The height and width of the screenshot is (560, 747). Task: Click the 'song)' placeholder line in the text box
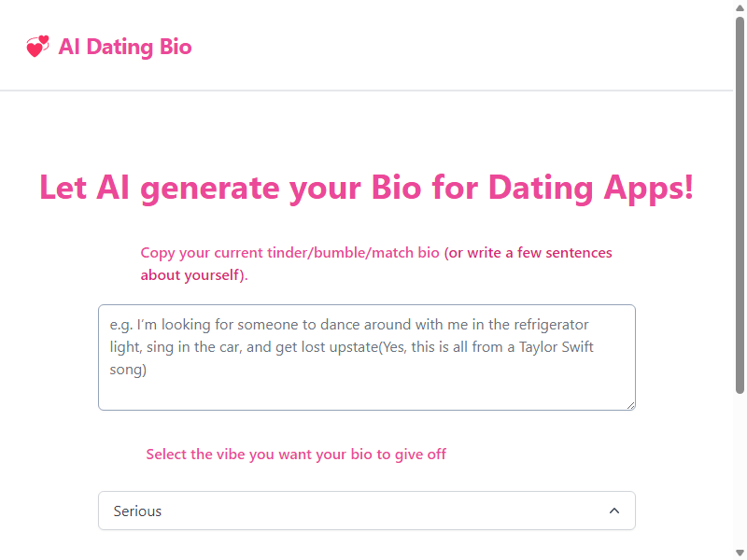tap(128, 370)
